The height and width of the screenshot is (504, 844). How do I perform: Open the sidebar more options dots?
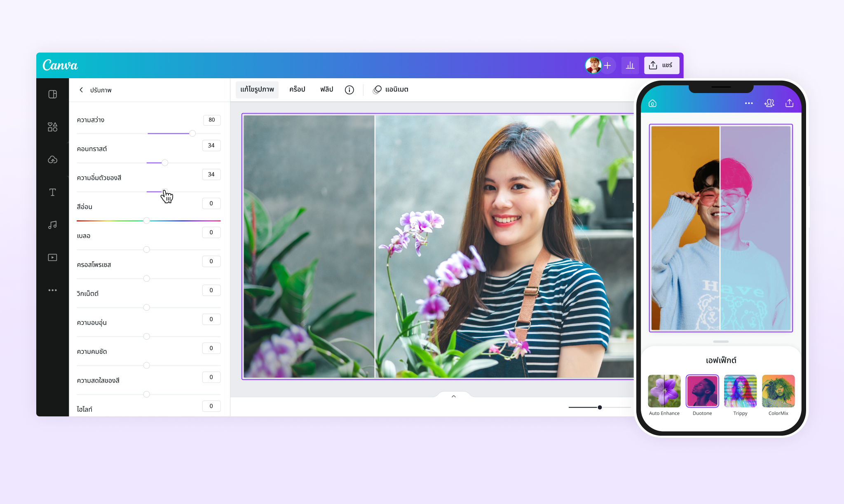click(x=52, y=290)
